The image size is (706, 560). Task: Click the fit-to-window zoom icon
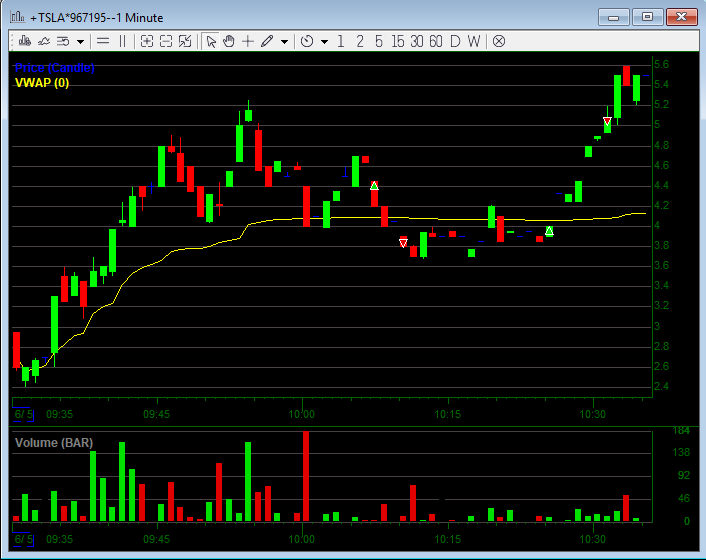[185, 41]
